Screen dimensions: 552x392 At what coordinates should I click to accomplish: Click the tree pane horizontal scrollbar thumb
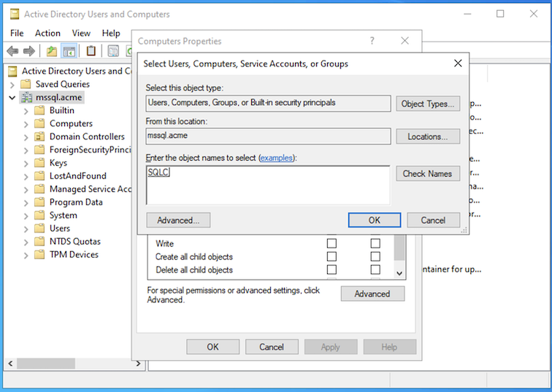[46, 364]
